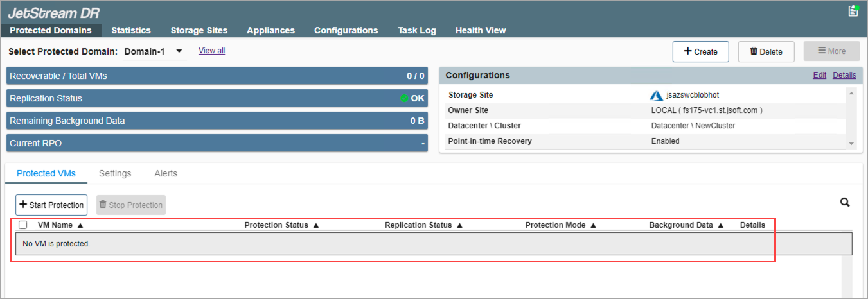Sort by Background Data arrow
This screenshot has width=868, height=299.
click(721, 225)
